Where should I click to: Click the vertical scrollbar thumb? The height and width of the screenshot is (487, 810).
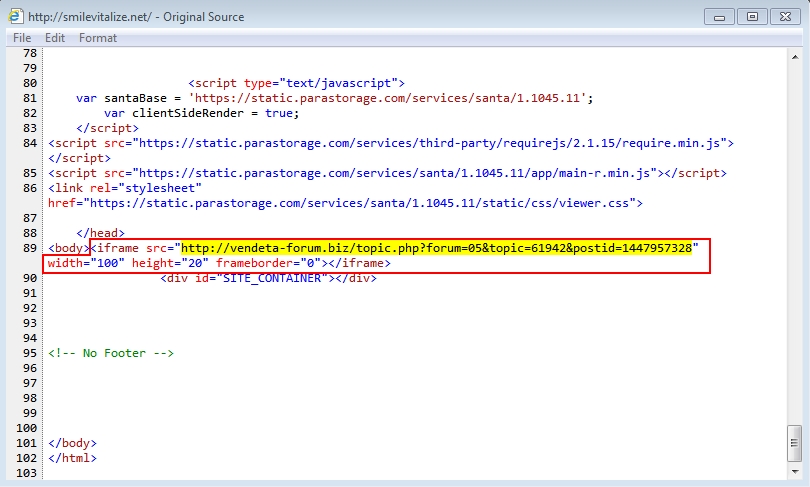[x=795, y=443]
